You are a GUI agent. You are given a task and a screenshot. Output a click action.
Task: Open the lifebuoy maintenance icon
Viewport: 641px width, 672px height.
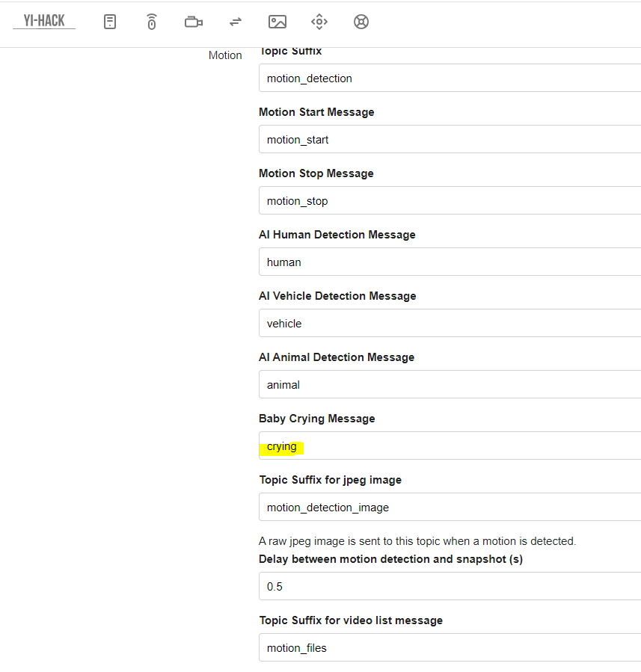(361, 22)
